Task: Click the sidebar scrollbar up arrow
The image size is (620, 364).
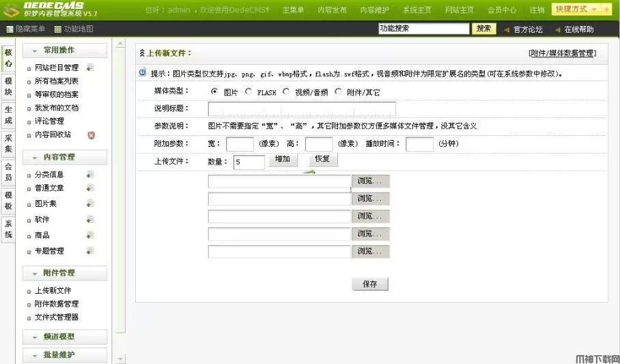Action: (x=121, y=43)
